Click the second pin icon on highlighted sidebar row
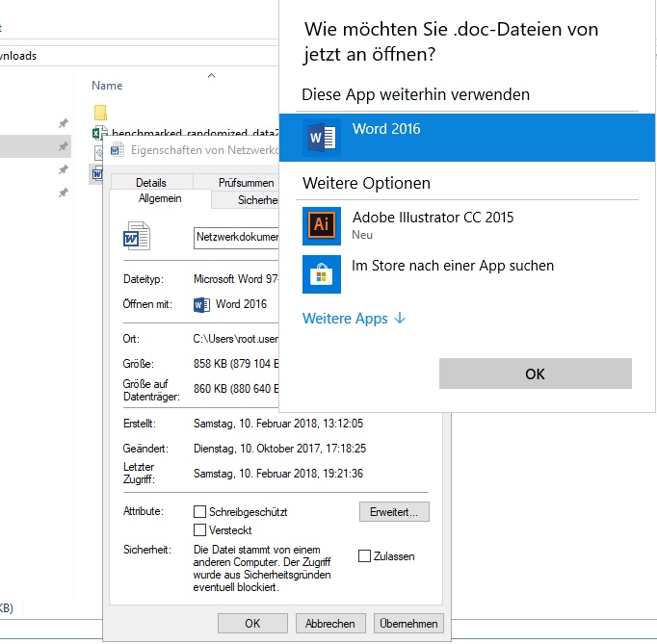The width and height of the screenshot is (657, 644). (x=64, y=146)
